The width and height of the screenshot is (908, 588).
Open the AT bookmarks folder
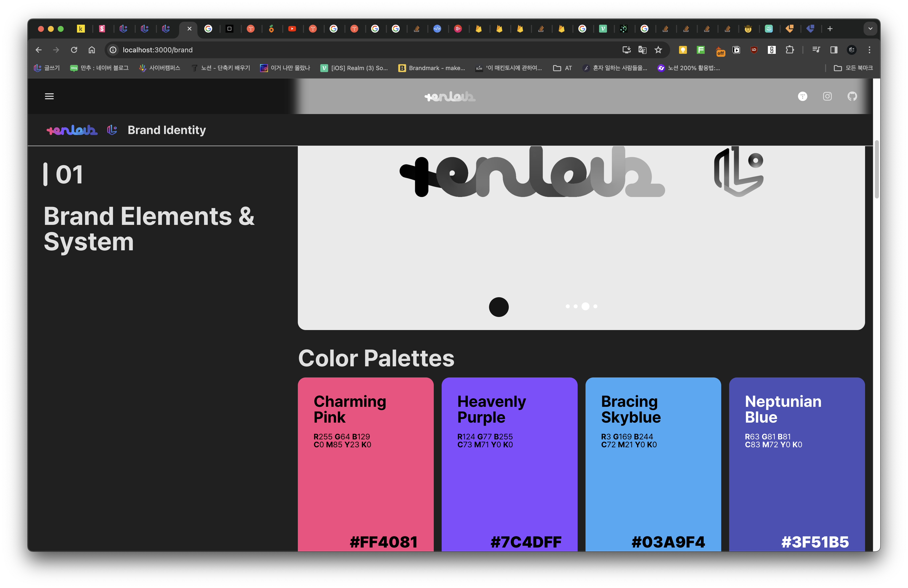[563, 68]
